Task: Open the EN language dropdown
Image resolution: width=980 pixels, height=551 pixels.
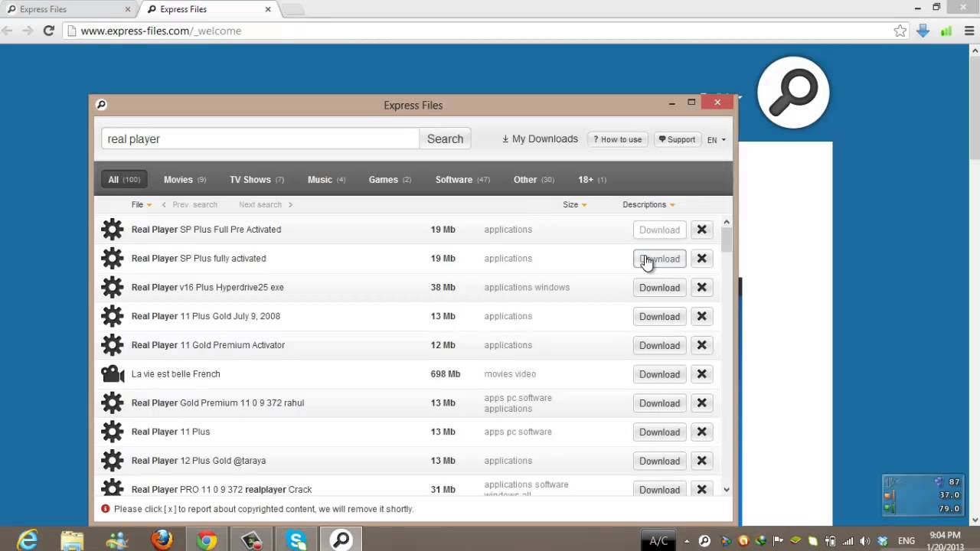Action: point(717,139)
